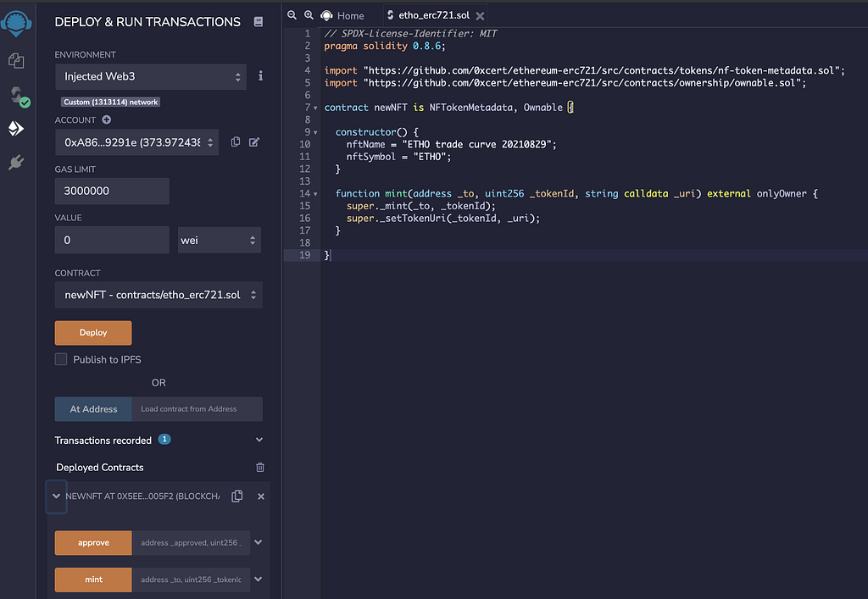Image resolution: width=868 pixels, height=599 pixels.
Task: Copy deployed NEWNFT contract address
Action: click(x=237, y=496)
